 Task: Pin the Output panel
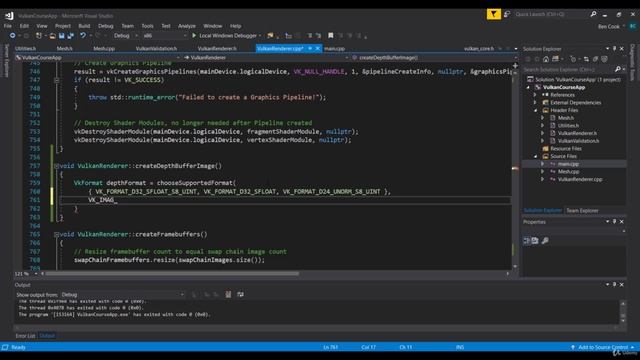coord(614,284)
